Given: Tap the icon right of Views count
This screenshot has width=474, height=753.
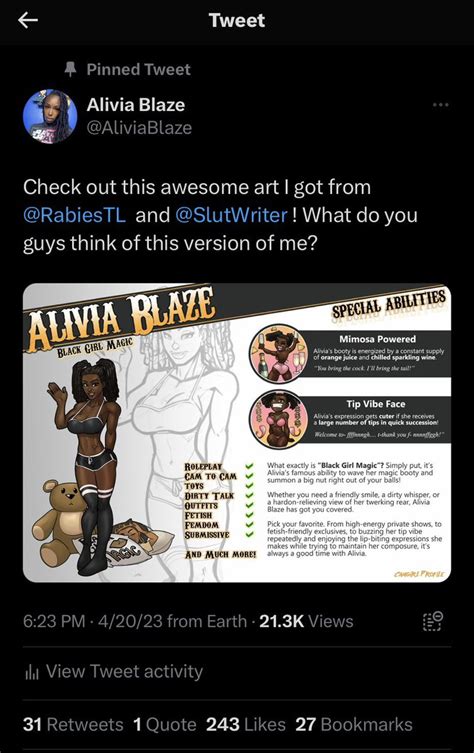Looking at the screenshot, I should click(433, 621).
